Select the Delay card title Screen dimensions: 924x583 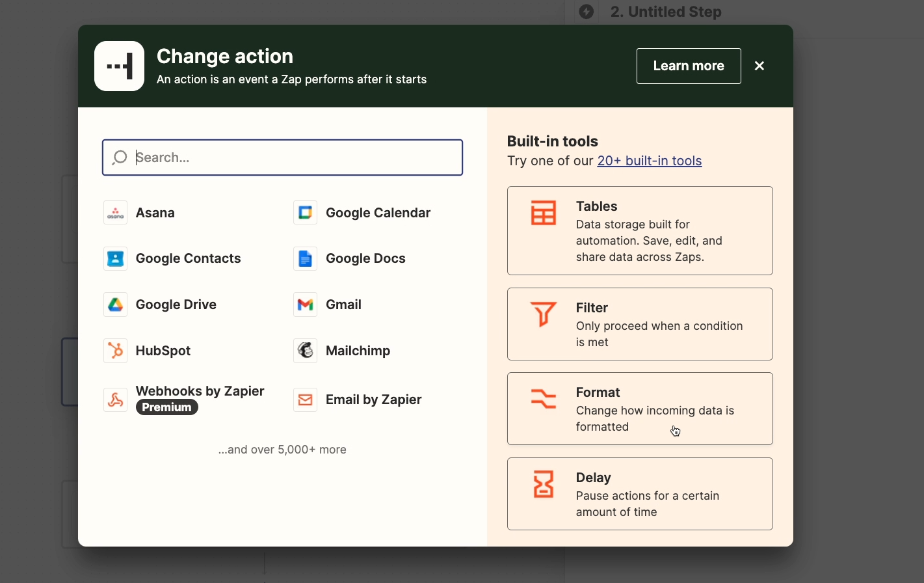(594, 478)
